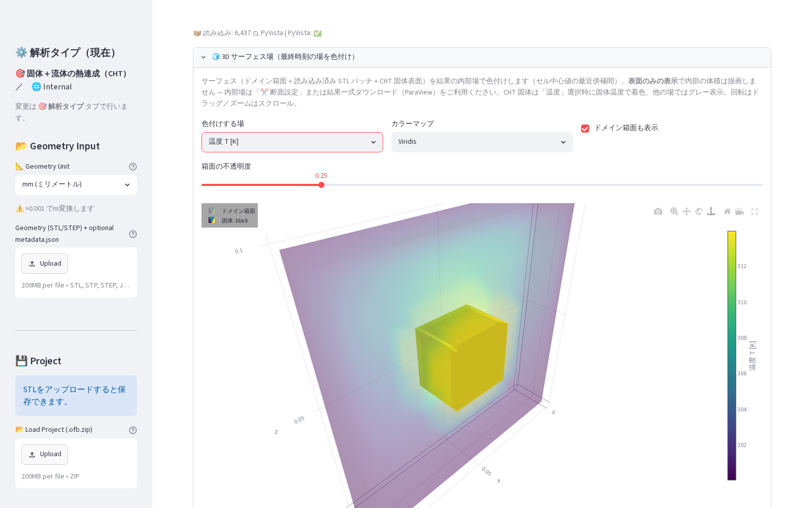Click the temperature colorbar scale

[732, 356]
